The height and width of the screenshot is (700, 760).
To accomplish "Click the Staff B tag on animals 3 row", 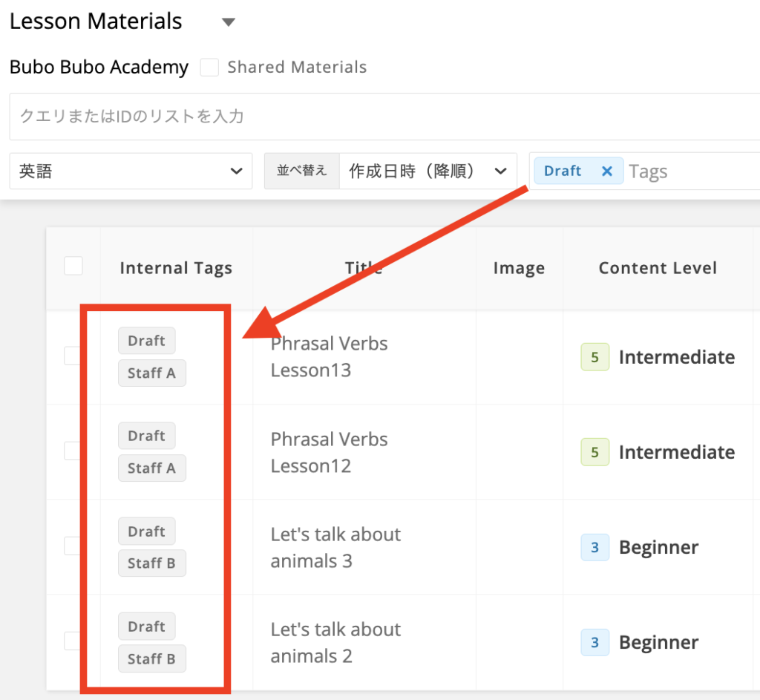I will 151,563.
